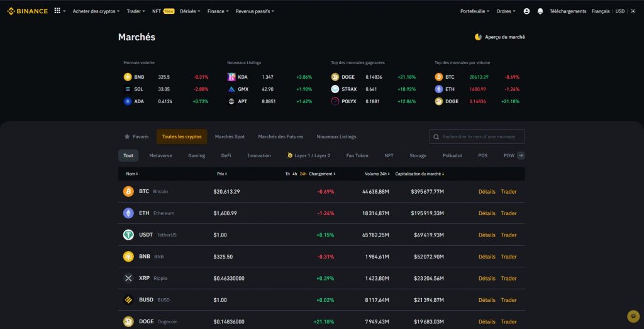Toggle the dark/light theme icon

tap(633, 11)
